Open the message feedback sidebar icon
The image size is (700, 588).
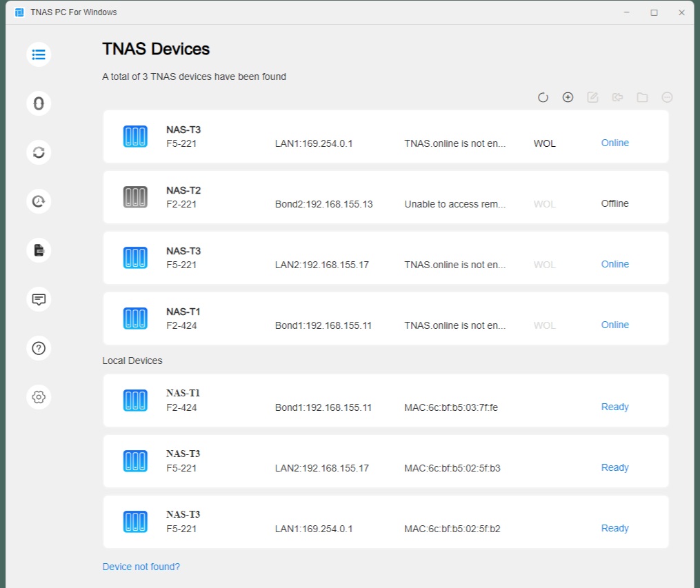point(39,299)
